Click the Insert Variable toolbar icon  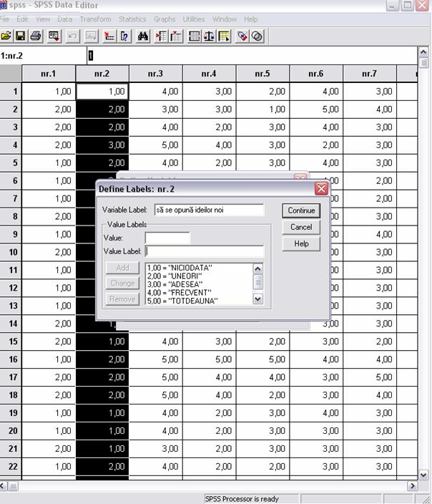176,36
